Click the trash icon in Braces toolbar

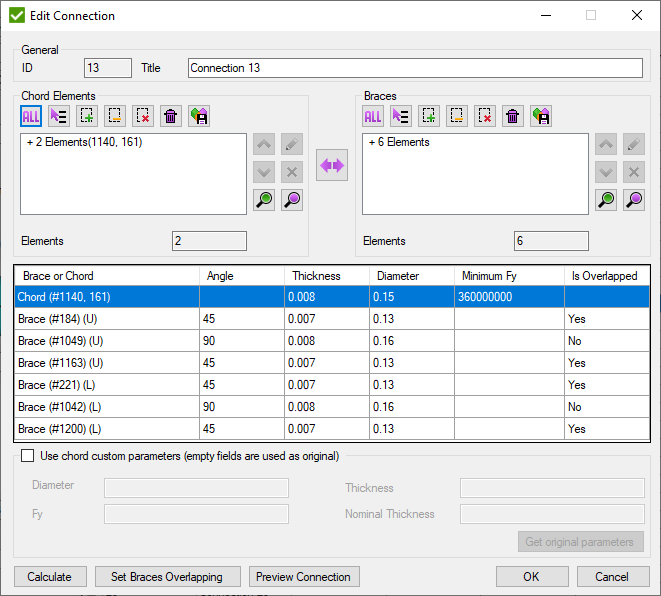(x=513, y=116)
